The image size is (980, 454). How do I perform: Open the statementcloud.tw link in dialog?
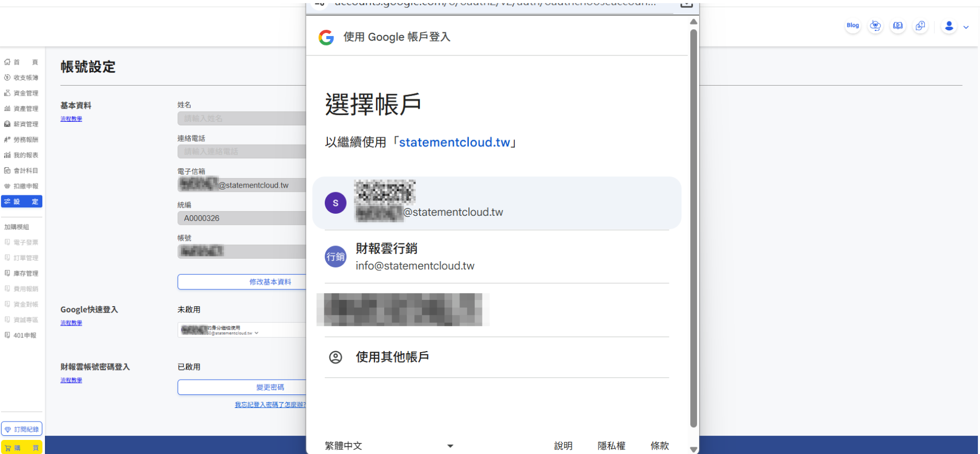pos(454,142)
